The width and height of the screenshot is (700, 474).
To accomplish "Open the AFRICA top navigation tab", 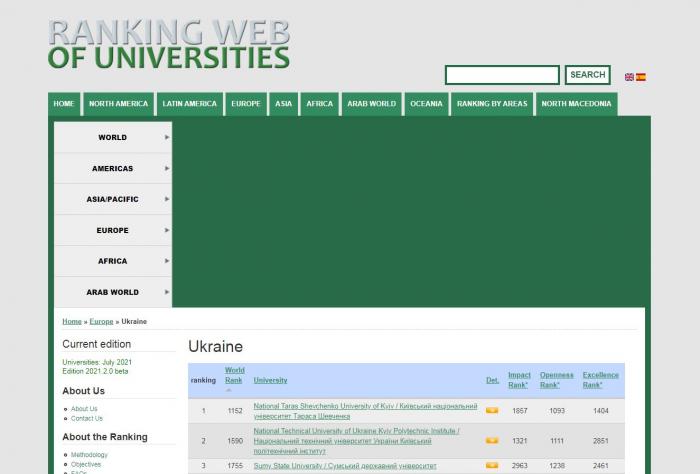I will [x=320, y=104].
